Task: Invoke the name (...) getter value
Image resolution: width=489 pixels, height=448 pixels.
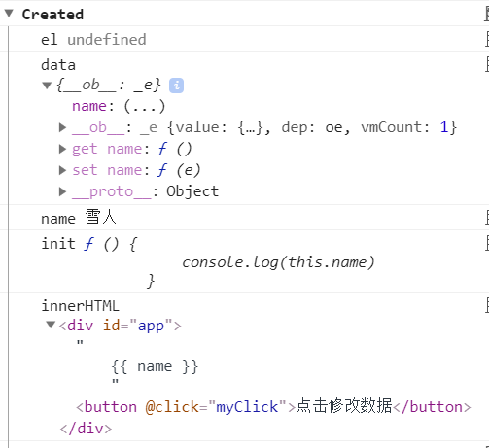Action: pos(145,106)
